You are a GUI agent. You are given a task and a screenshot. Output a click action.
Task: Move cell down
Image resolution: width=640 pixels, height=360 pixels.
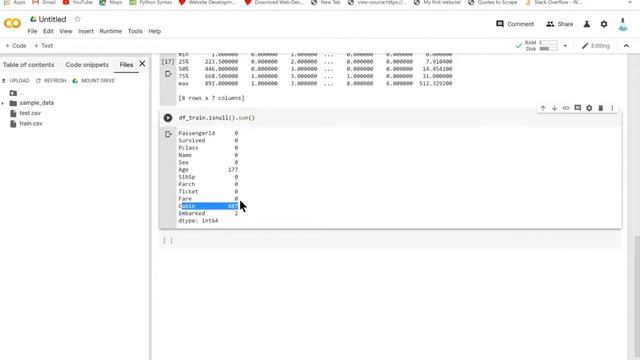(554, 108)
